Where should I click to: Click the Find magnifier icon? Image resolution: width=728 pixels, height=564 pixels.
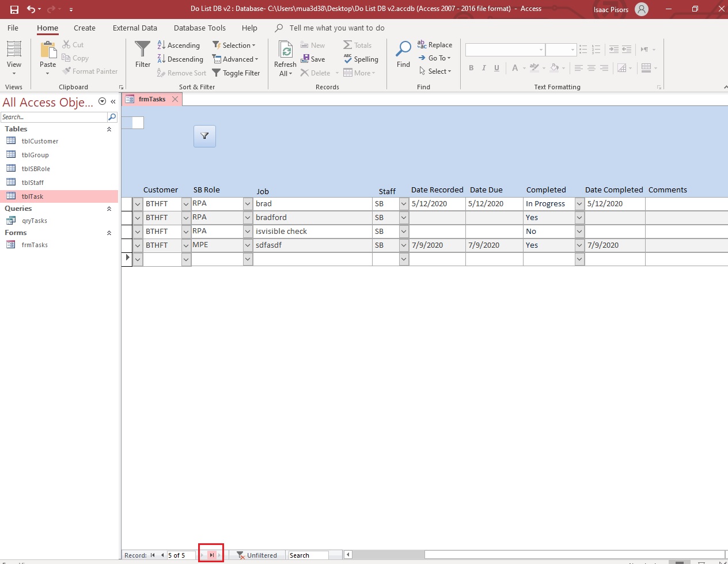[x=403, y=50]
